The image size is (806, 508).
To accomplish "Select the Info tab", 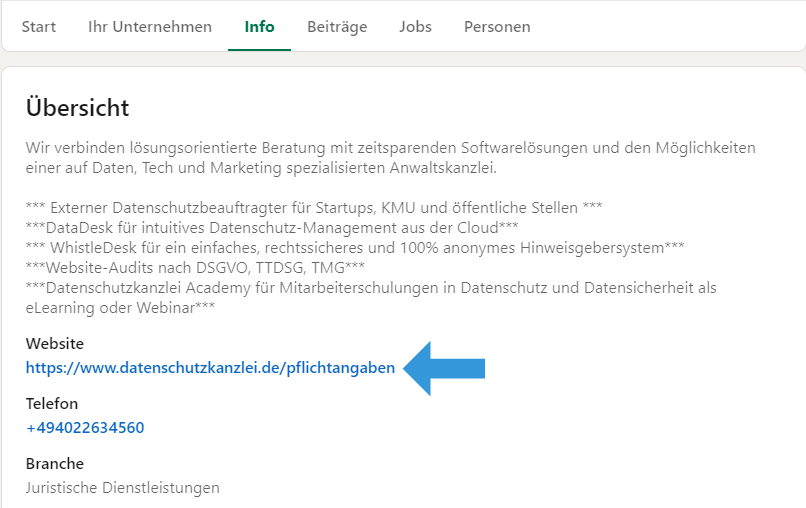I will tap(259, 27).
